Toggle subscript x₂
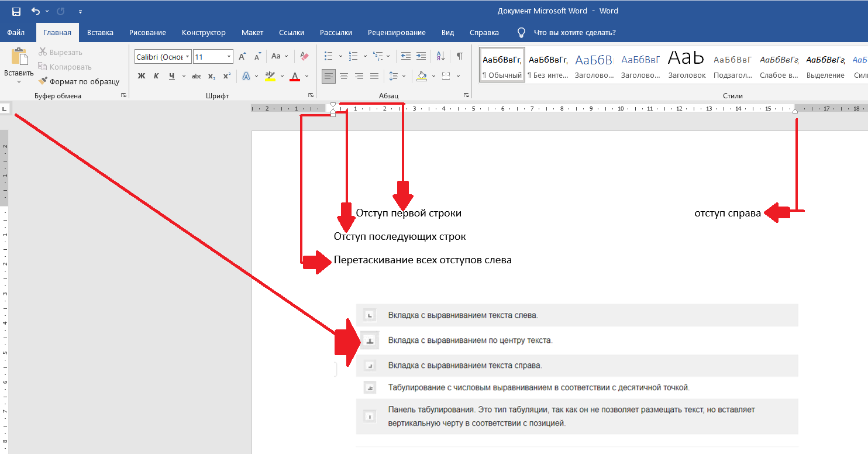The image size is (868, 454). tap(212, 76)
